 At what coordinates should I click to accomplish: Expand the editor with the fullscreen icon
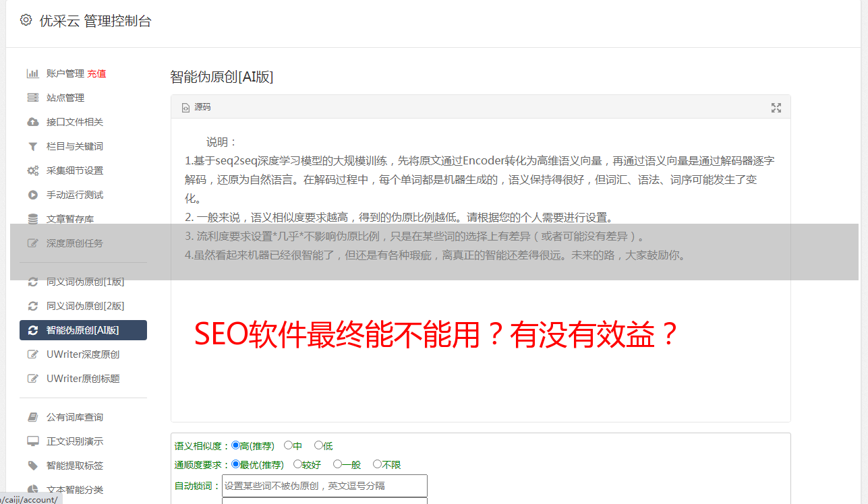(776, 108)
